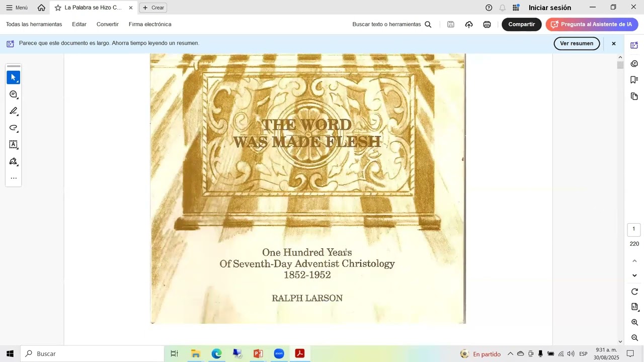Open Microsoft Edge from the taskbar
This screenshot has width=644, height=362.
click(x=216, y=353)
